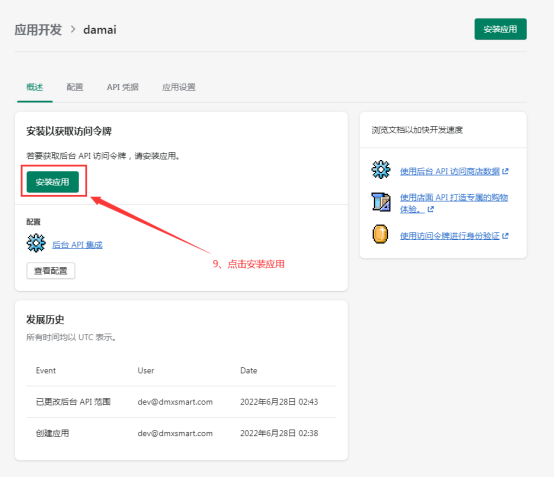Select the 创建应用 event cell
This screenshot has width=554, height=477.
coord(52,433)
